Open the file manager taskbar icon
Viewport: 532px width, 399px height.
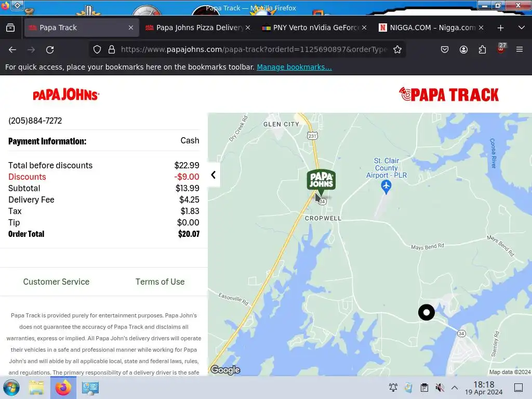(36, 388)
